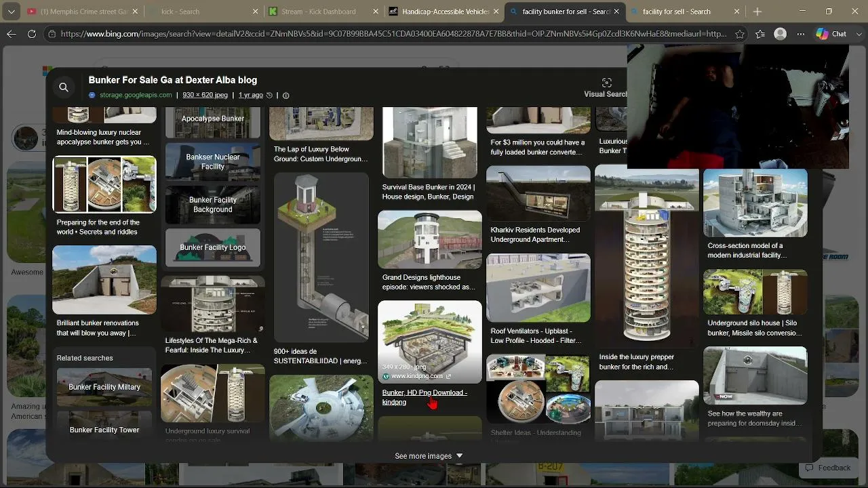The height and width of the screenshot is (488, 868).
Task: Open Copilot Chat in the toolbar
Action: (x=831, y=34)
